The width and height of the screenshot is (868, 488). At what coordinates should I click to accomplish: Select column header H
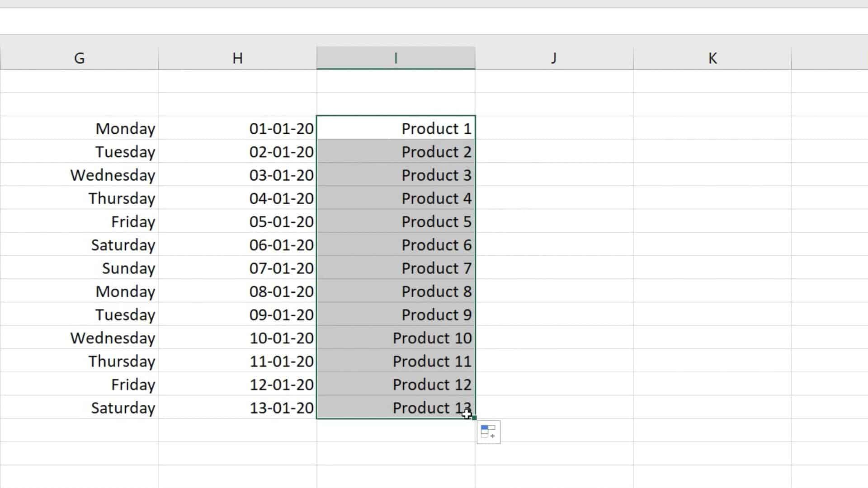(238, 57)
